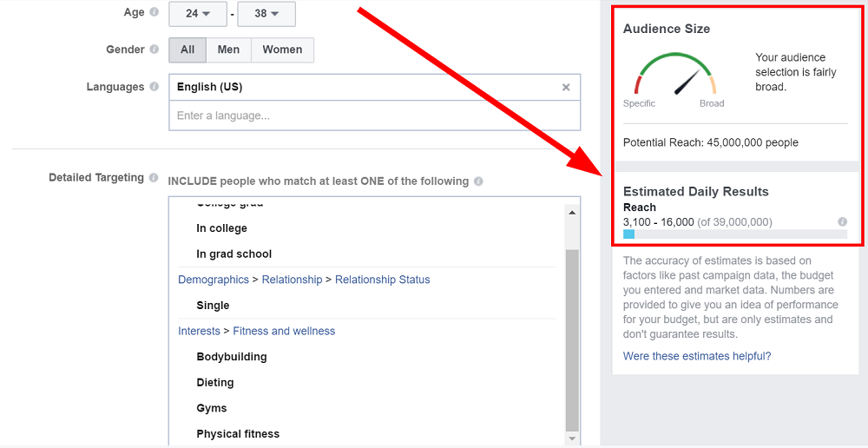
Task: Click 'Were these estimates helpful?' link
Action: [x=697, y=356]
